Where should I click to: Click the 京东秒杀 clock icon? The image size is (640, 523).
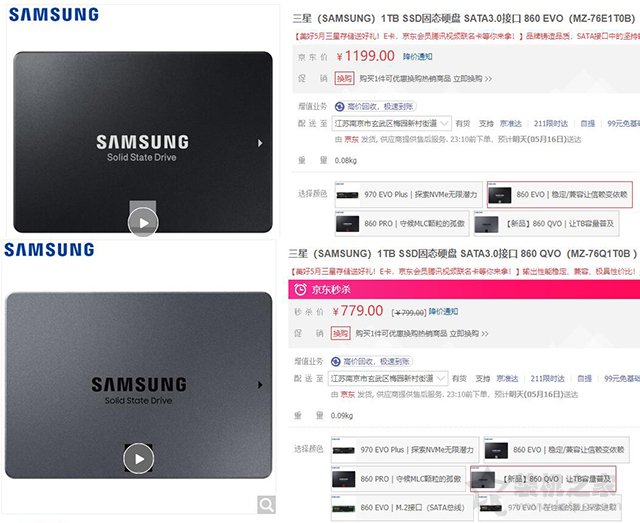(x=300, y=289)
